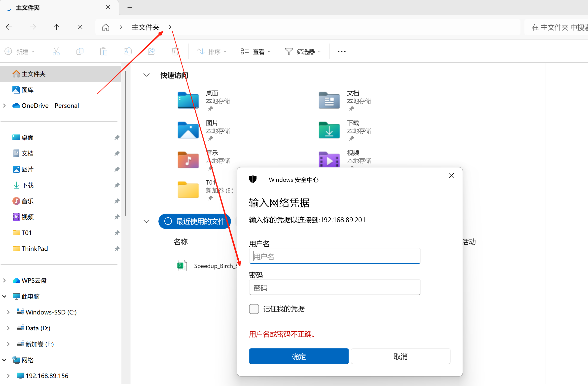
Task: Click the three-dot more options icon
Action: tap(341, 52)
